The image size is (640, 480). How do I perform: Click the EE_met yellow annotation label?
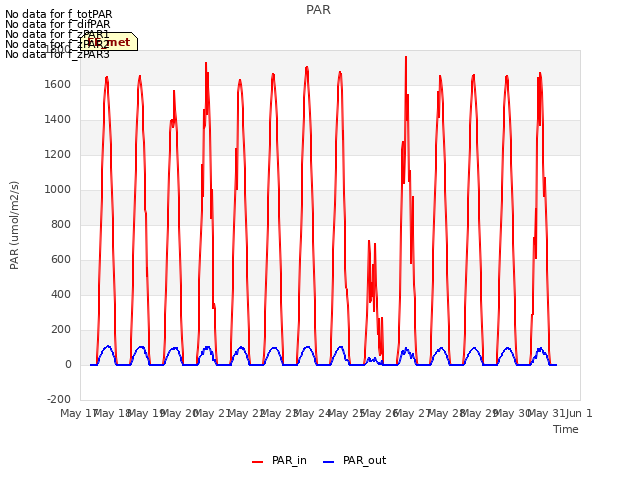click(109, 42)
